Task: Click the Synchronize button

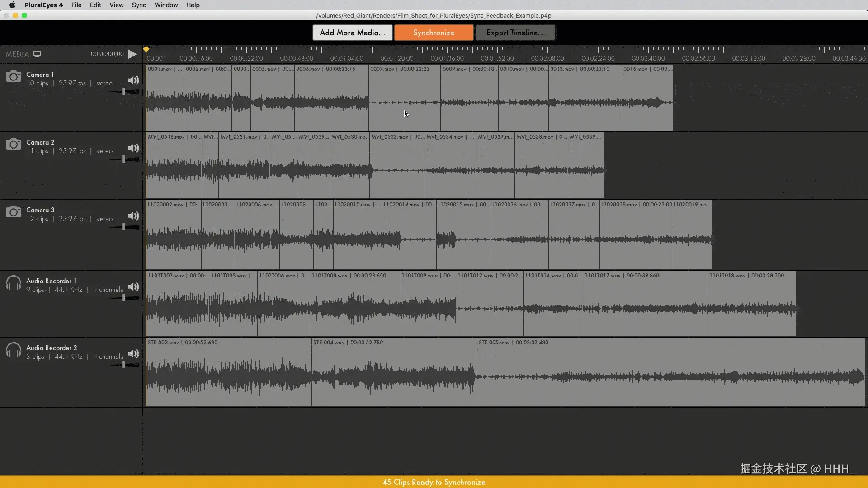Action: click(x=434, y=33)
